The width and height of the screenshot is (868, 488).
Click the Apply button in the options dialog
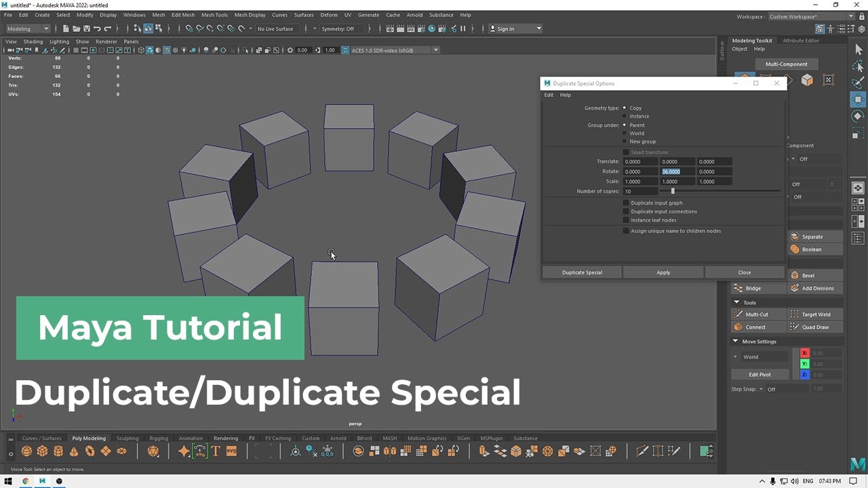point(663,272)
